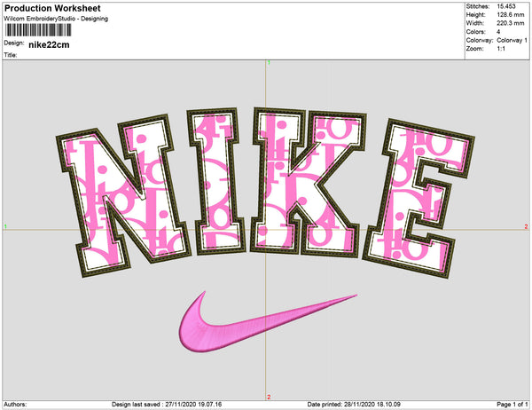Select the design name 'nike22cm'
The width and height of the screenshot is (532, 410).
tap(49, 45)
